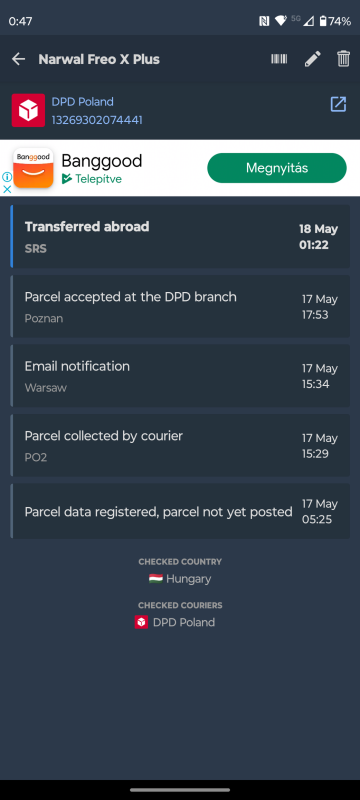Tap the red DPD Poland logo
Image resolution: width=360 pixels, height=800 pixels.
(x=28, y=110)
